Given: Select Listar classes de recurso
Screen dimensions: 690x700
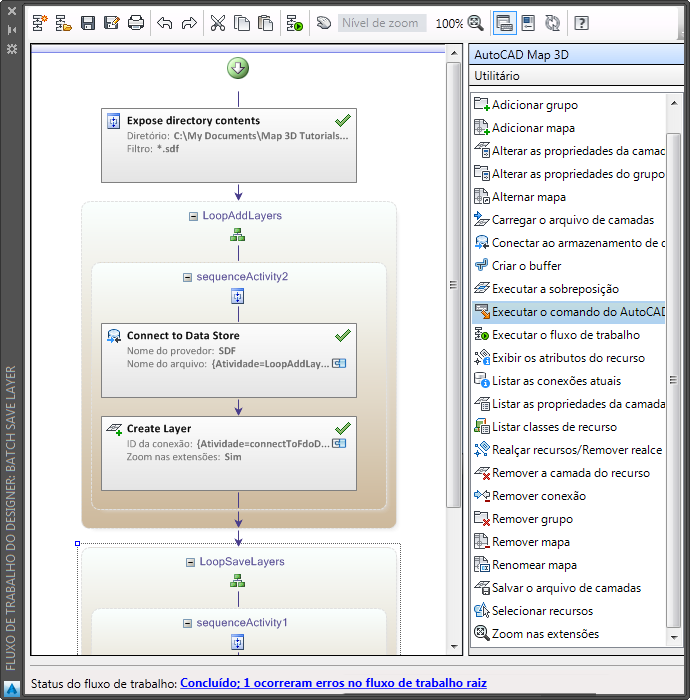Looking at the screenshot, I should click(x=569, y=427).
